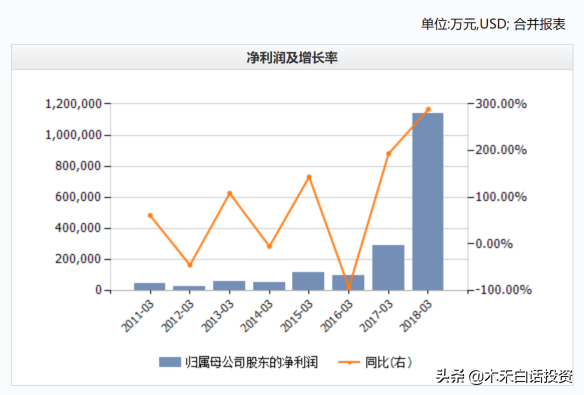Click x-axis label 2012-03

click(177, 316)
